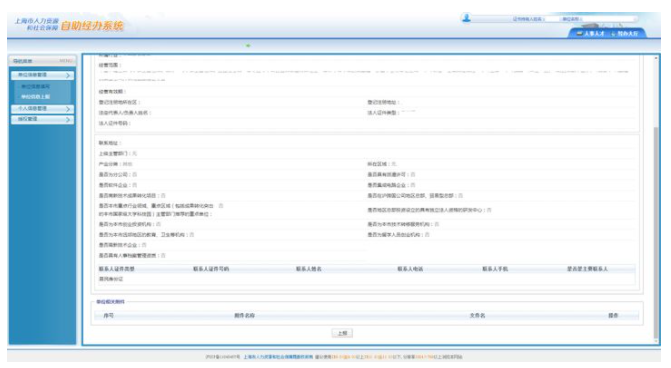Click the 附件名称 column header
The image size is (671, 368).
tap(244, 315)
